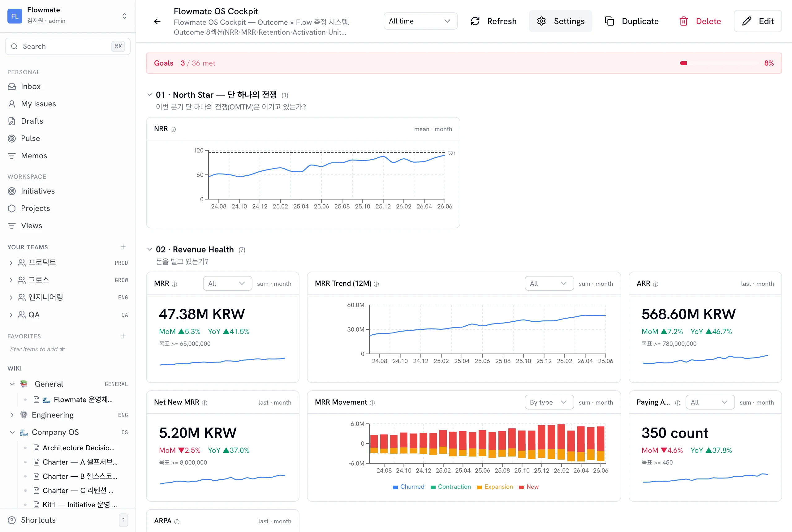Open the Net New MRR info icon
792x532 pixels.
coord(204,403)
